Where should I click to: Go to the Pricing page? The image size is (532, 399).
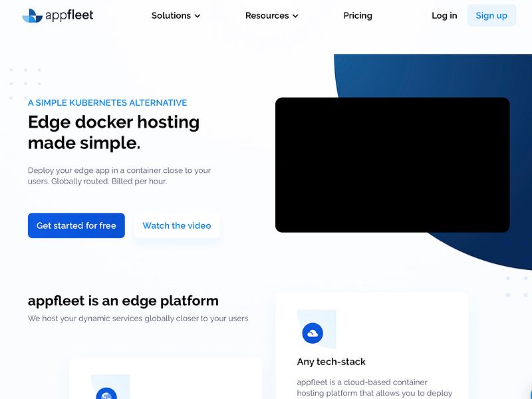(358, 15)
